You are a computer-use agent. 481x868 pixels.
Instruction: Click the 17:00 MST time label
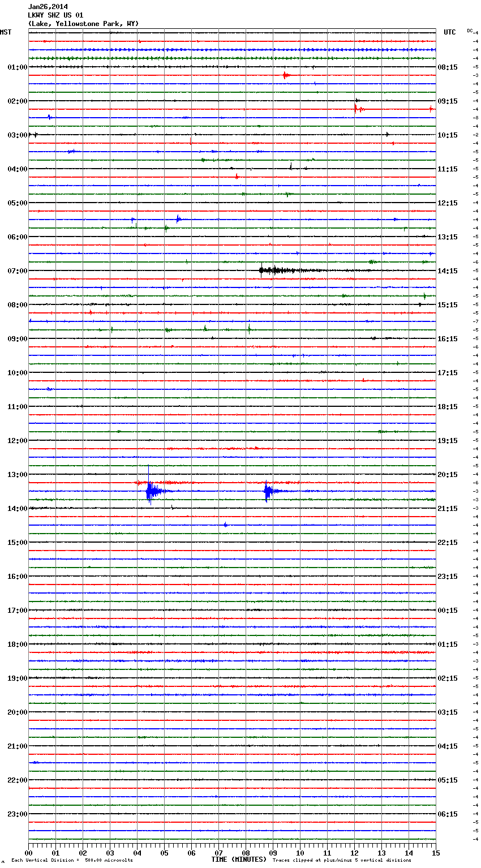click(x=17, y=611)
